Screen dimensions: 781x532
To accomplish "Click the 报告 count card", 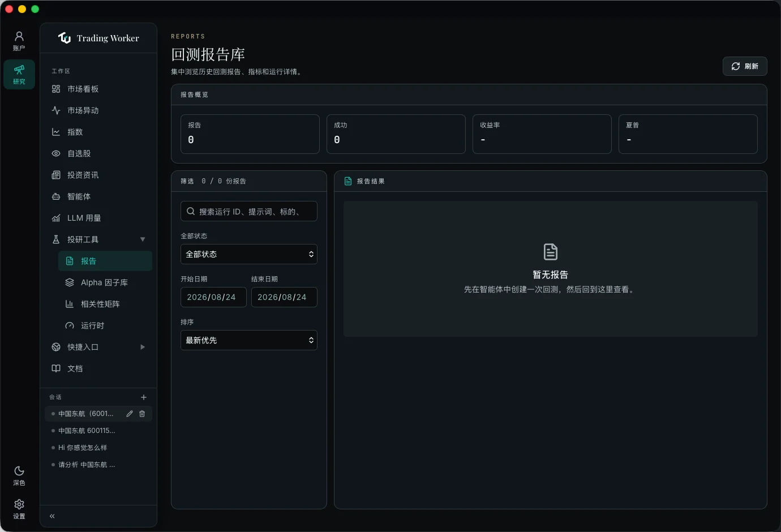I will (x=250, y=134).
